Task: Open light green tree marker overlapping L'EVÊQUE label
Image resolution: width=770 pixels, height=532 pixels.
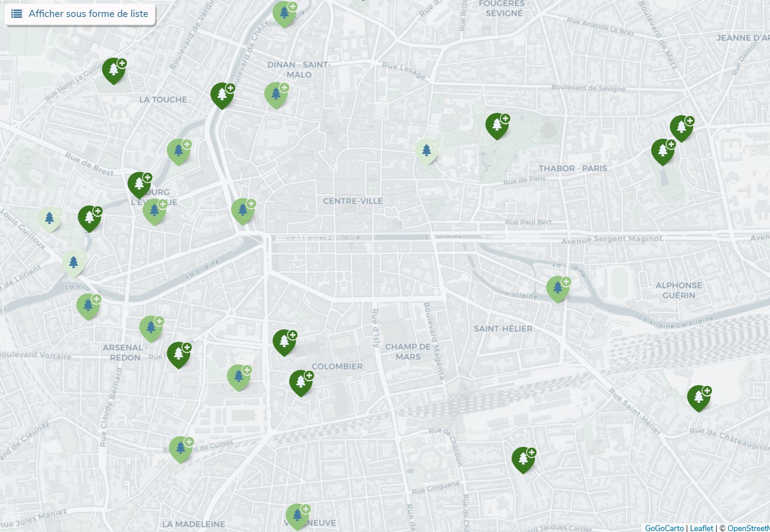Action: (x=155, y=212)
